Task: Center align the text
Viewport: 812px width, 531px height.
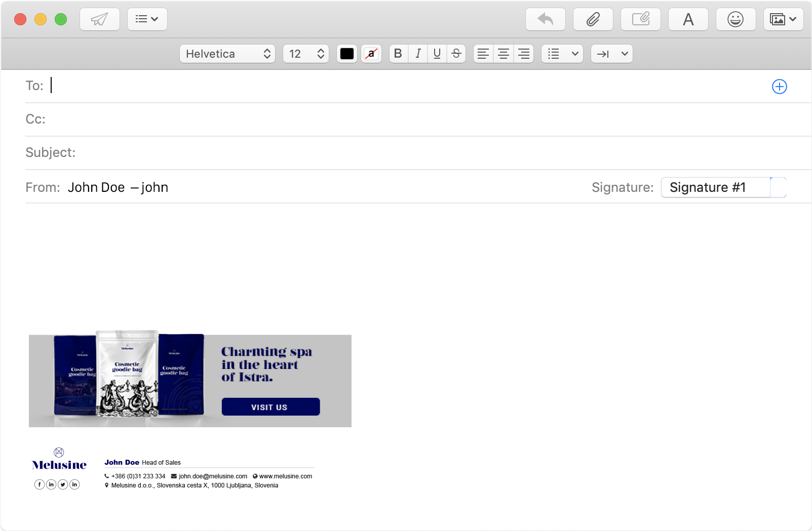Action: coord(504,54)
